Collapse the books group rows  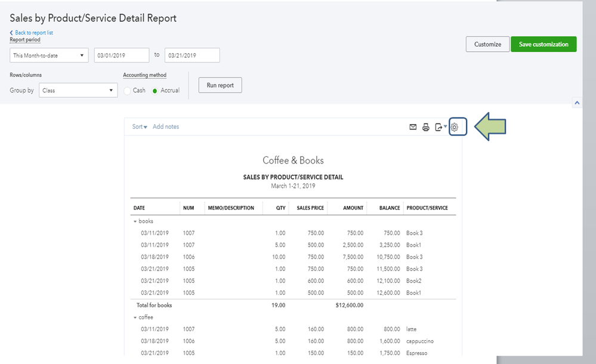tap(135, 221)
